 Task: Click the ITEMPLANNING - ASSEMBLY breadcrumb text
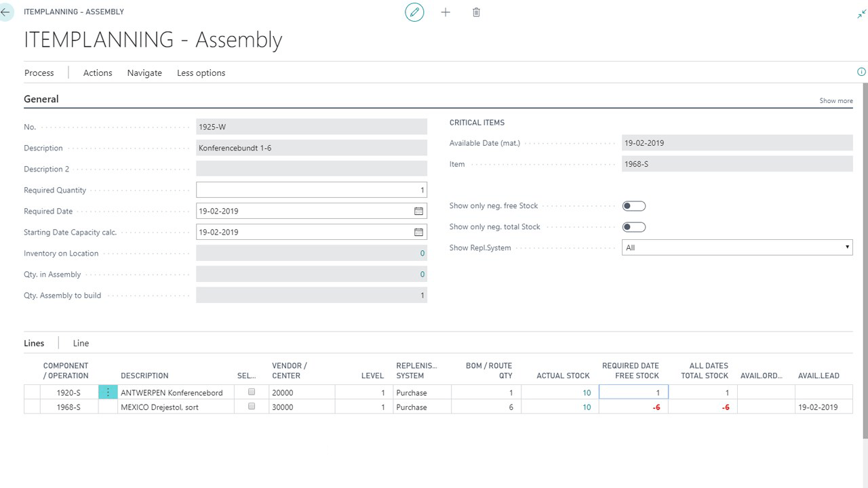(x=74, y=12)
